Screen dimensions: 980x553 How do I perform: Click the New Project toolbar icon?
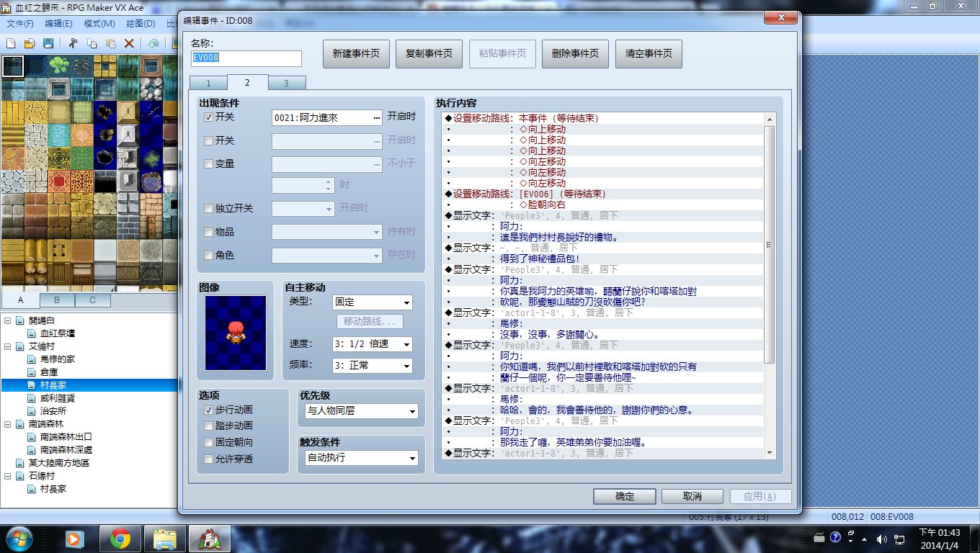(11, 43)
